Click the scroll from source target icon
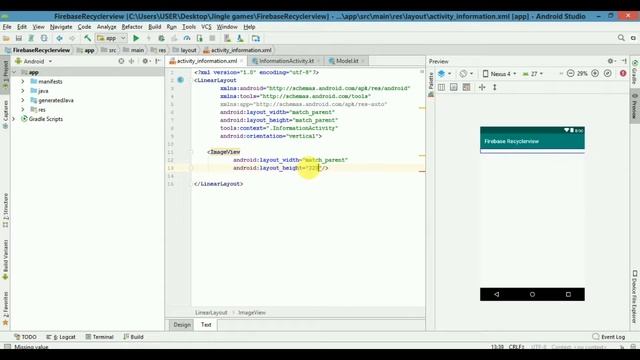The height and width of the screenshot is (360, 640). [121, 61]
